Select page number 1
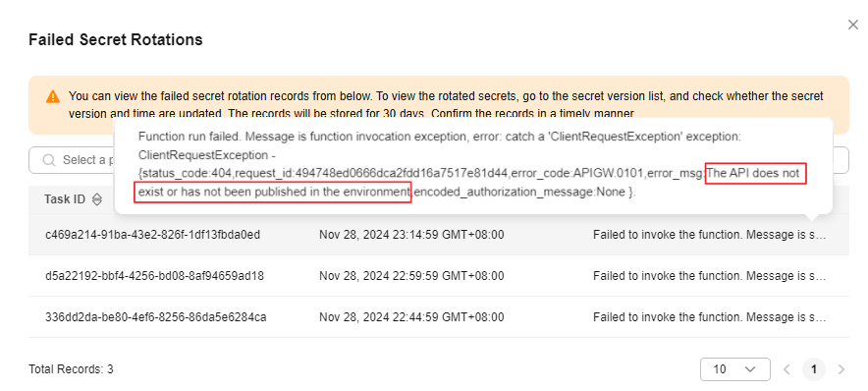Viewport: 868px width, 391px height. pyautogui.click(x=814, y=369)
